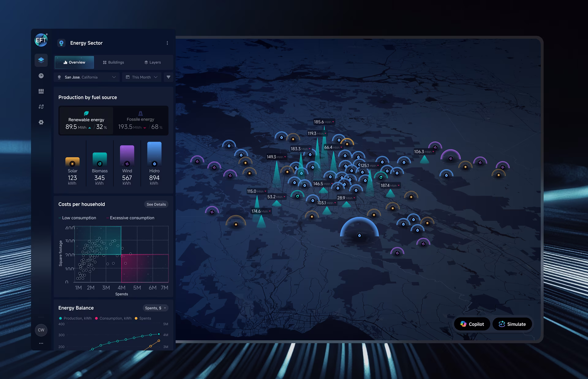
Task: Click the routes flow icon in sidebar
Action: [x=41, y=106]
